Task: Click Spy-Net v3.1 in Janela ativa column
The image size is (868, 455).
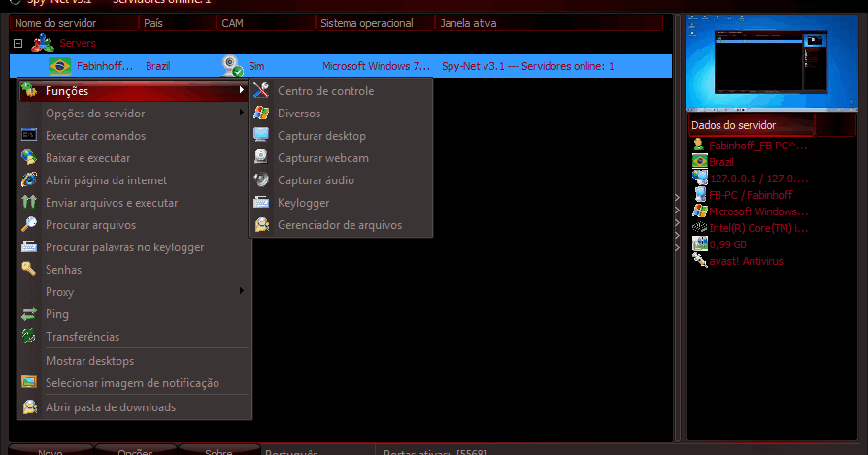Action: [527, 66]
